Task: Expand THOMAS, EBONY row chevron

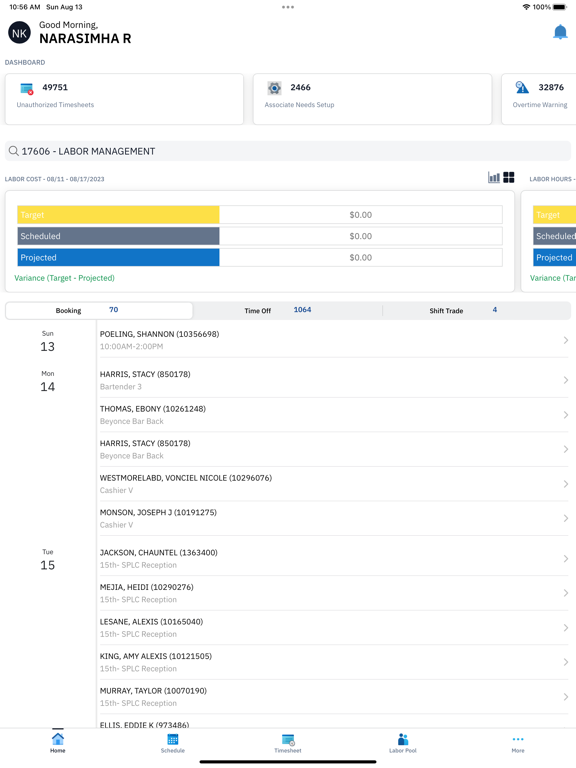Action: (566, 415)
